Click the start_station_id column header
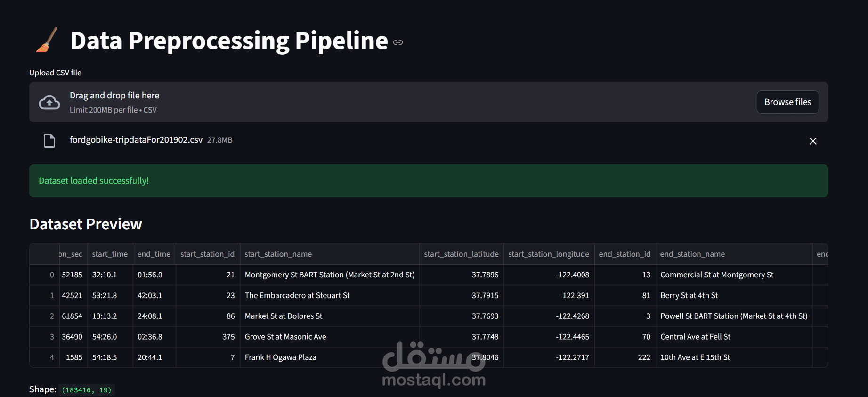 coord(208,254)
